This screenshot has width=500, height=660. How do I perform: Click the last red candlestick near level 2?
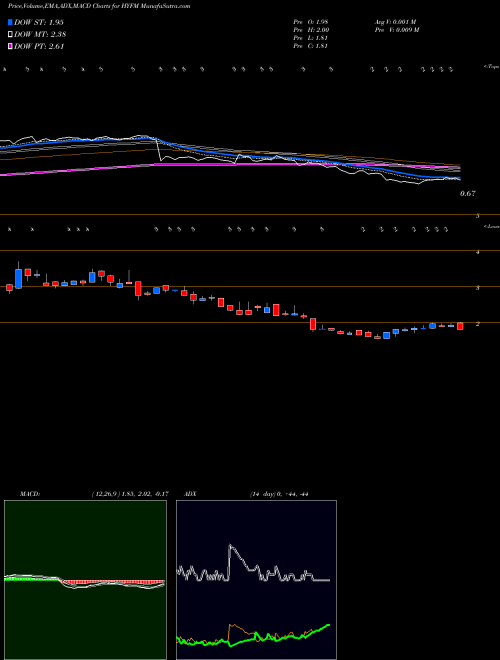point(460,326)
